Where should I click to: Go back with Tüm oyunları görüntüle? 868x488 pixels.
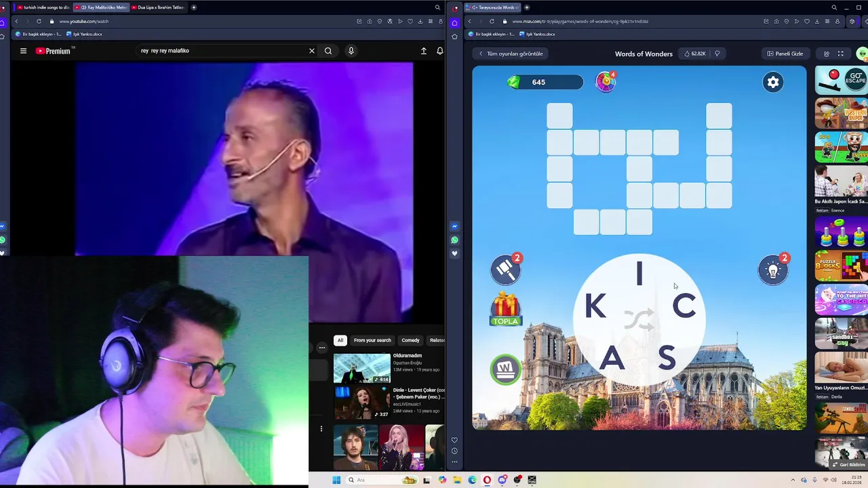tap(511, 54)
